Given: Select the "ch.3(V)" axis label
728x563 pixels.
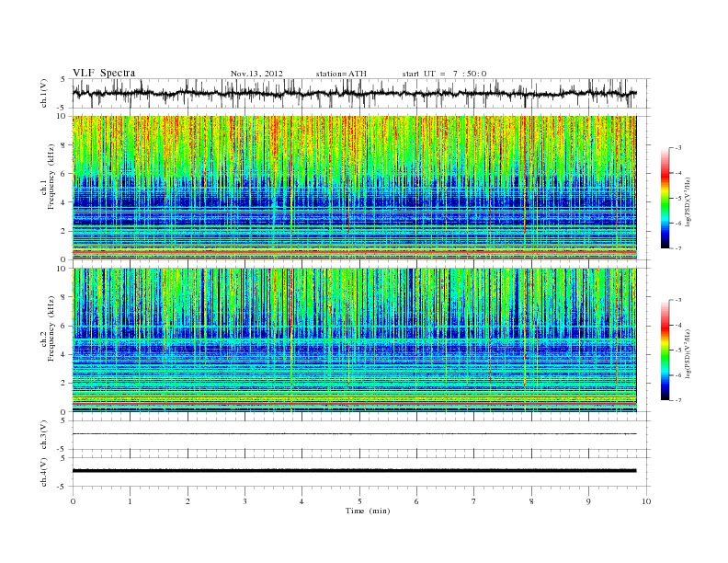Looking at the screenshot, I should (44, 435).
